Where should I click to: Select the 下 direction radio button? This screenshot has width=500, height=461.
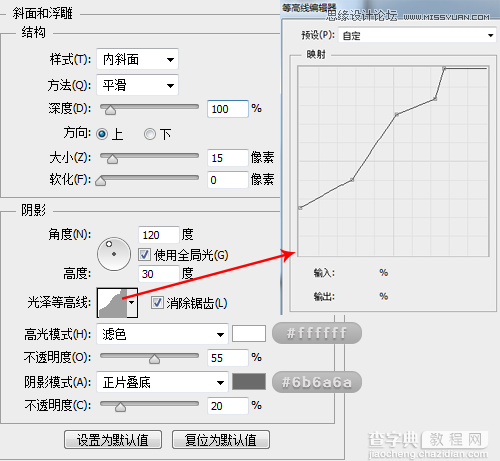pos(150,134)
